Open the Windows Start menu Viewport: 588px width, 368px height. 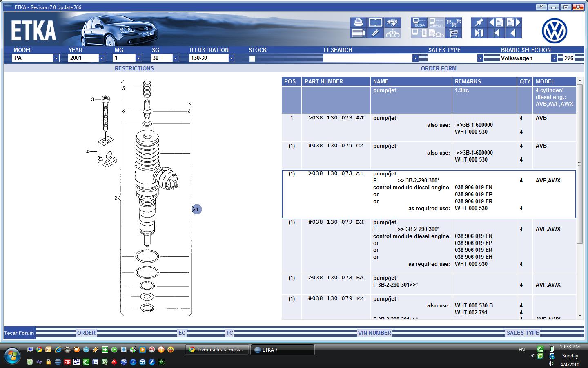click(12, 356)
